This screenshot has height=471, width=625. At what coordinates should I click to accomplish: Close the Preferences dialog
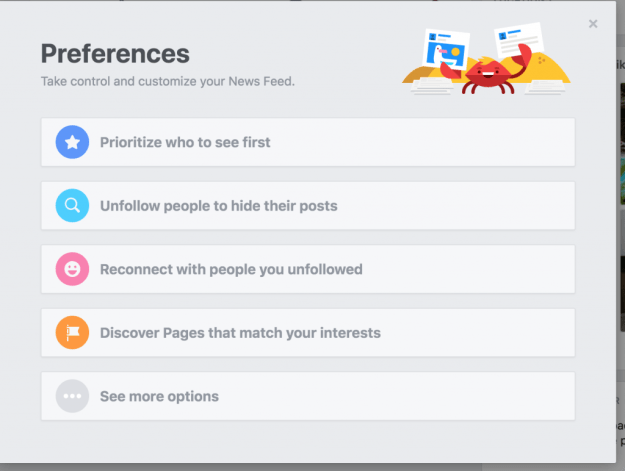(x=593, y=24)
